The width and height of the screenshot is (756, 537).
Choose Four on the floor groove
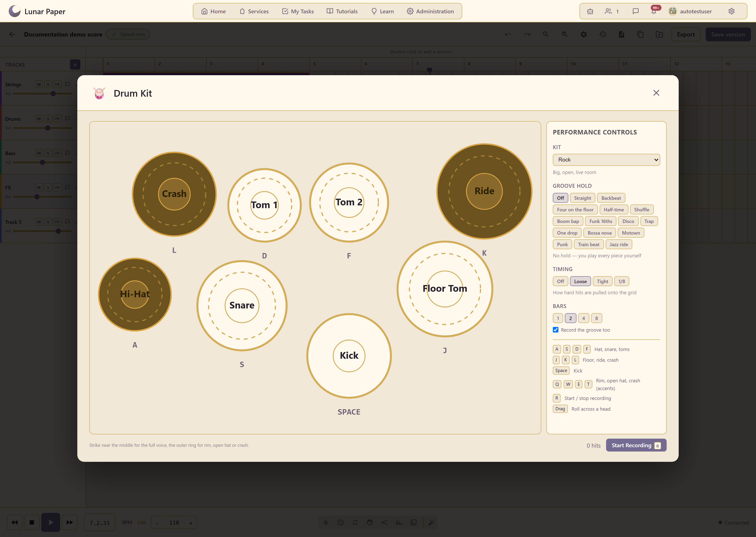(x=575, y=210)
